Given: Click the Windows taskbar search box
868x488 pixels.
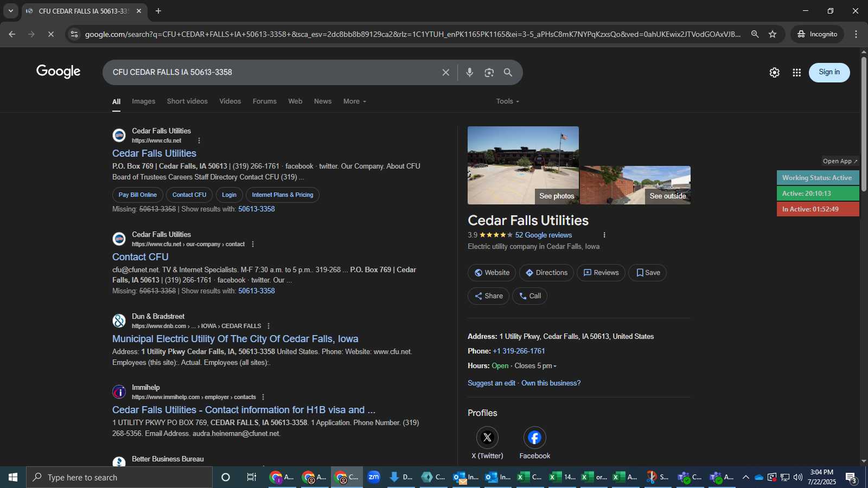Looking at the screenshot, I should (x=119, y=477).
